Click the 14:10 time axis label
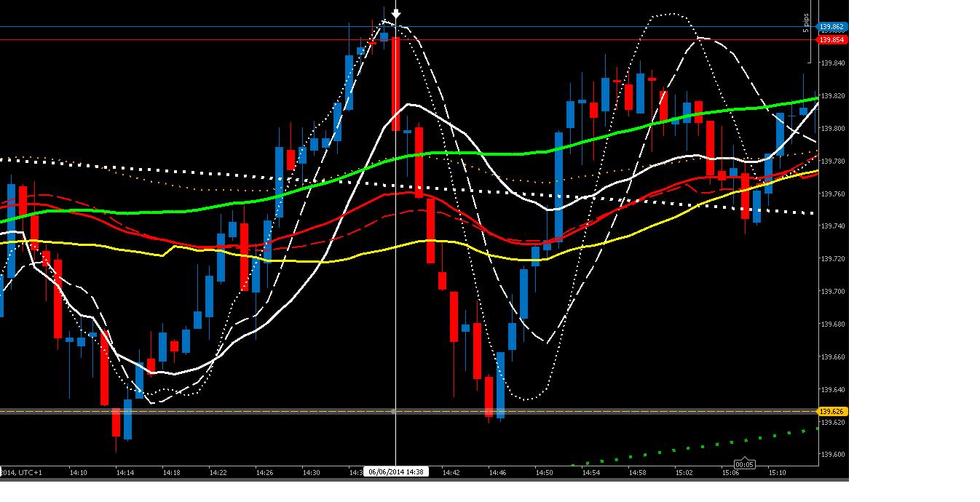 pyautogui.click(x=77, y=471)
